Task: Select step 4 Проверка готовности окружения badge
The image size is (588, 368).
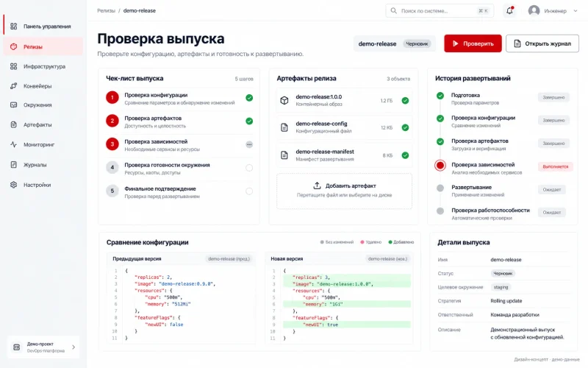Action: tap(112, 168)
